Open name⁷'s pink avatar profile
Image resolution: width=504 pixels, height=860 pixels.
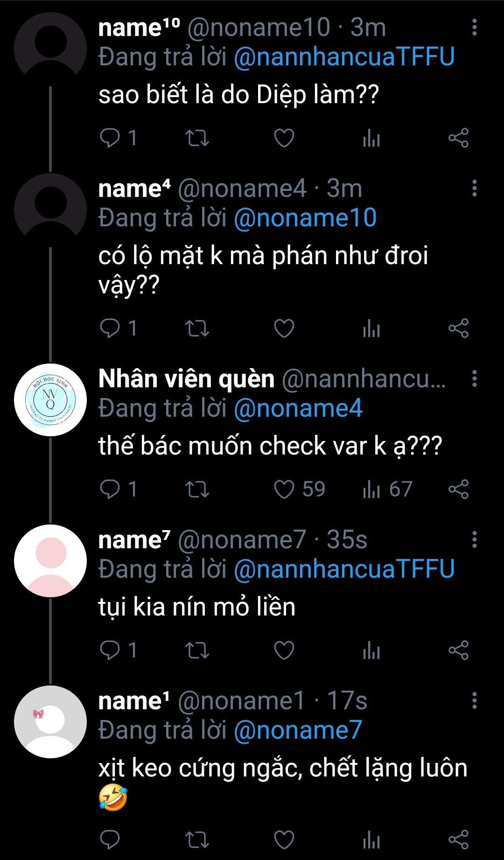[x=50, y=561]
